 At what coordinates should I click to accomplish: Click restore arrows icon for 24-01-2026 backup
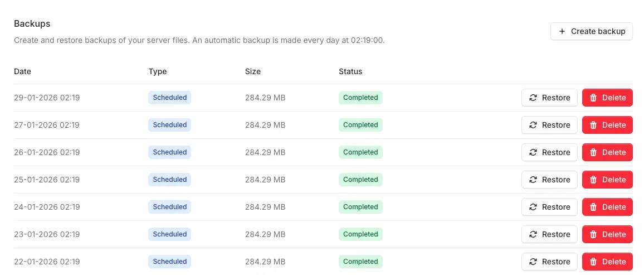tap(533, 207)
